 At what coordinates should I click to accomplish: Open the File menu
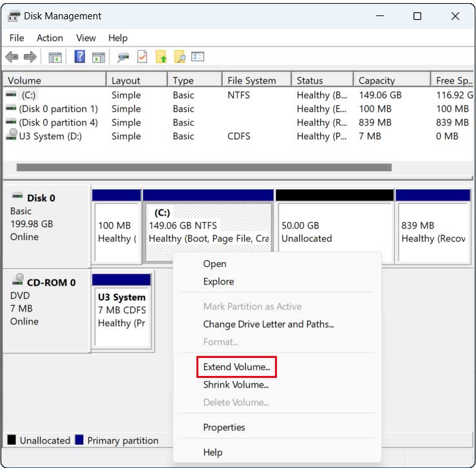click(17, 38)
